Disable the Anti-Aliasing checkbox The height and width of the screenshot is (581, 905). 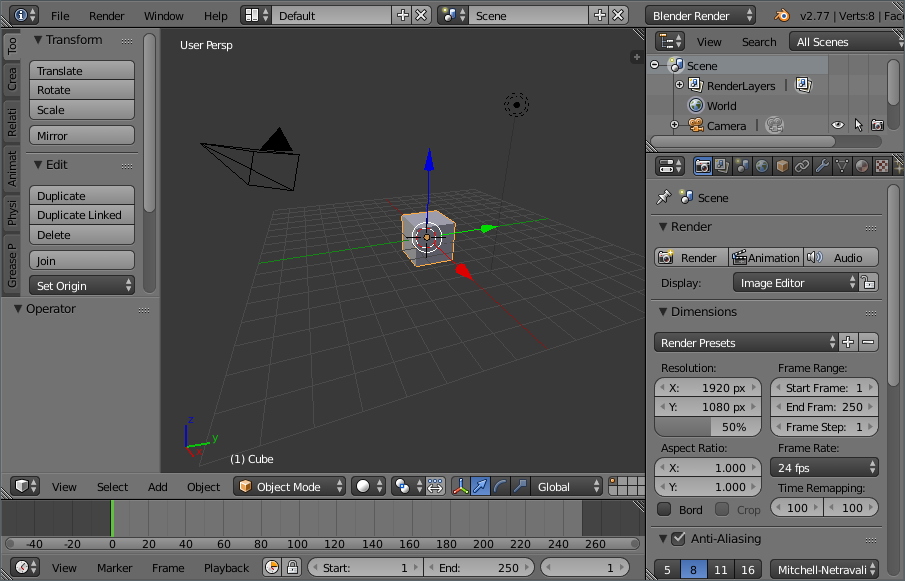pos(679,539)
